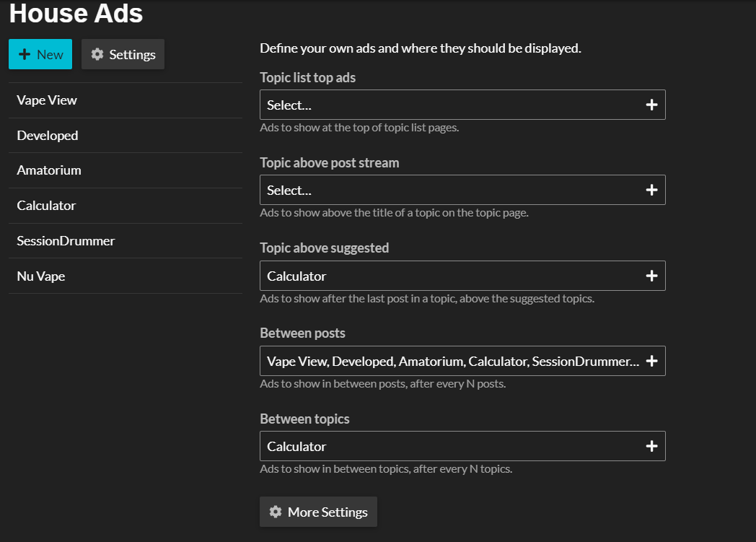Click the 'Topic above suggested' label
Screen dimensions: 756x542
pos(325,248)
